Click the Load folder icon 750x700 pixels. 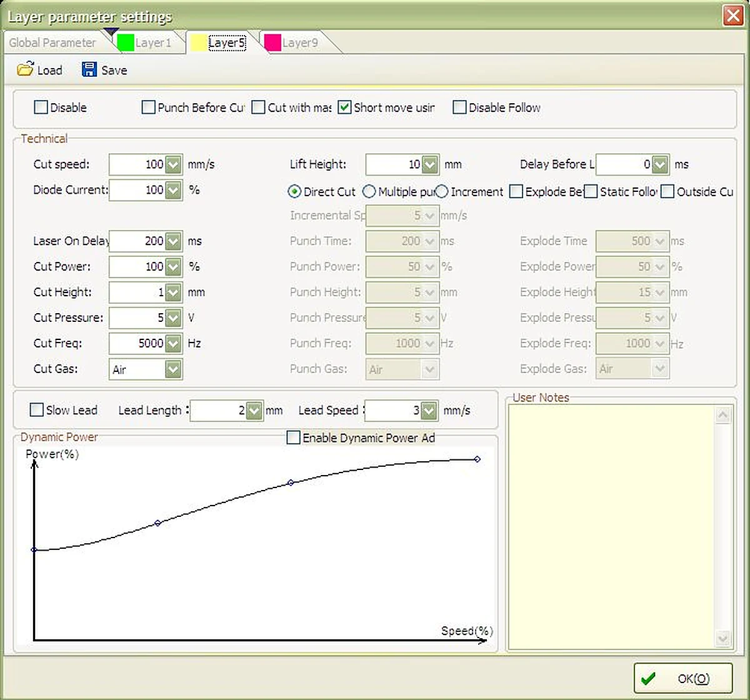(25, 69)
